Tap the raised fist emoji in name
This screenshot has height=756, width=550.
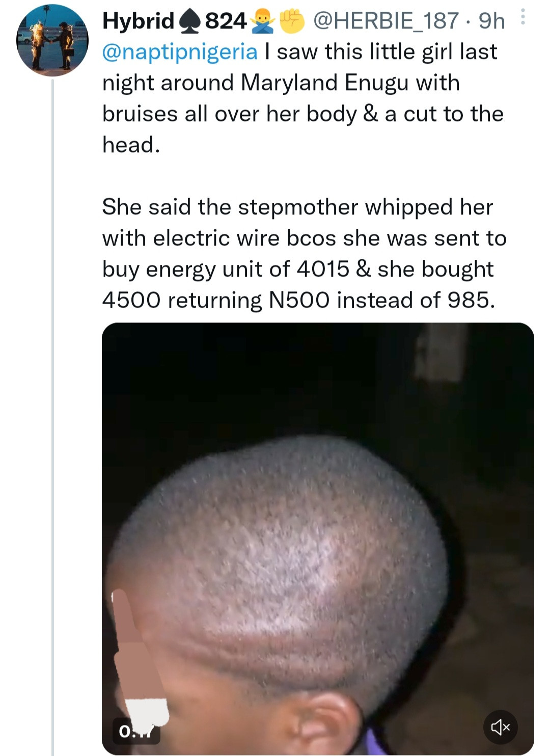tap(292, 21)
